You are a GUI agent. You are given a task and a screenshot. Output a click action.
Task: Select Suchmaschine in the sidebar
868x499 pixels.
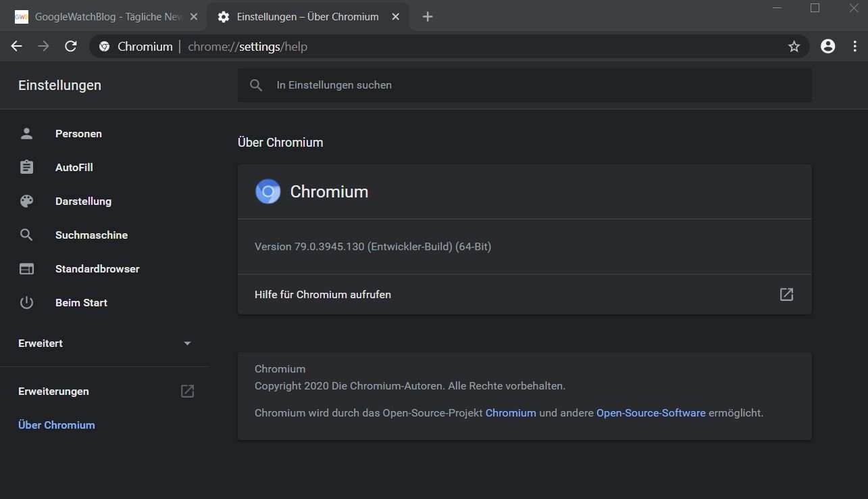point(91,235)
